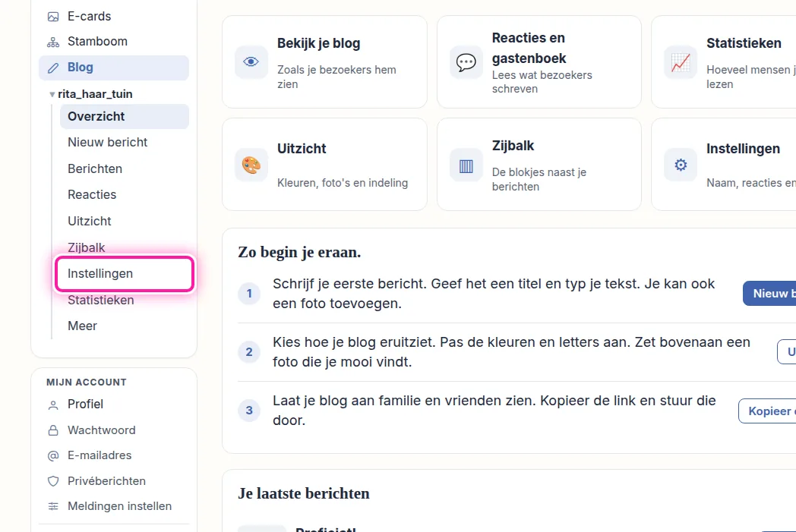The image size is (796, 532).
Task: Open Privéberichten settings
Action: [x=114, y=481]
